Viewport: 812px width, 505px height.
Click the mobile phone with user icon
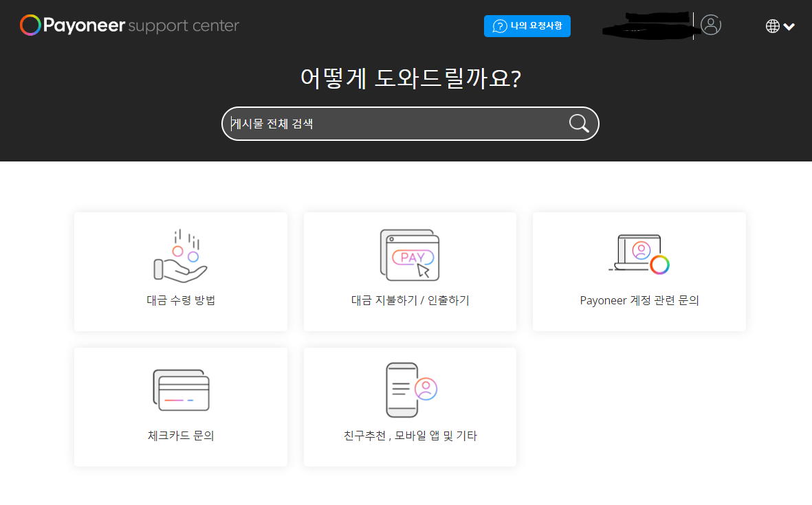pos(412,390)
